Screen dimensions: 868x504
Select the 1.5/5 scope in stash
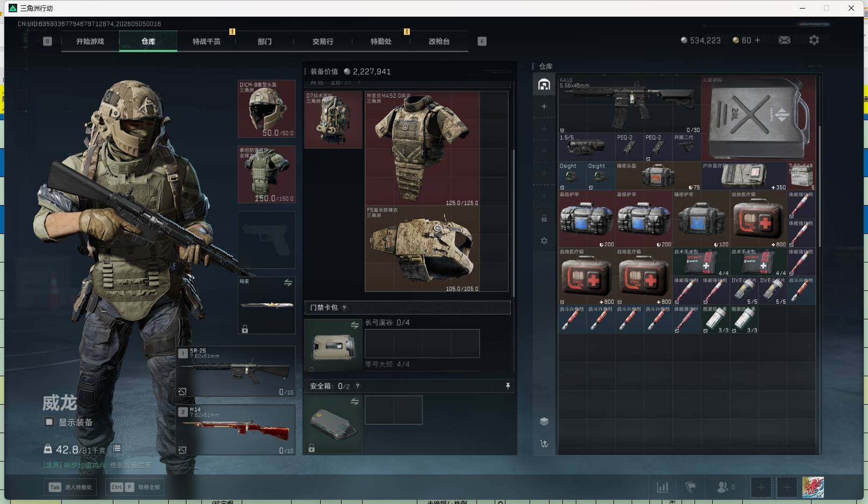pos(587,147)
